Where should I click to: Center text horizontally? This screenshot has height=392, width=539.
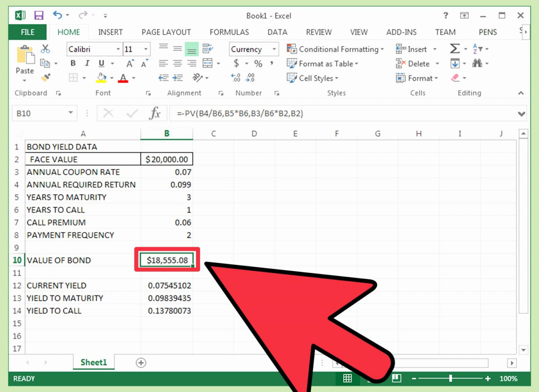pos(178,63)
